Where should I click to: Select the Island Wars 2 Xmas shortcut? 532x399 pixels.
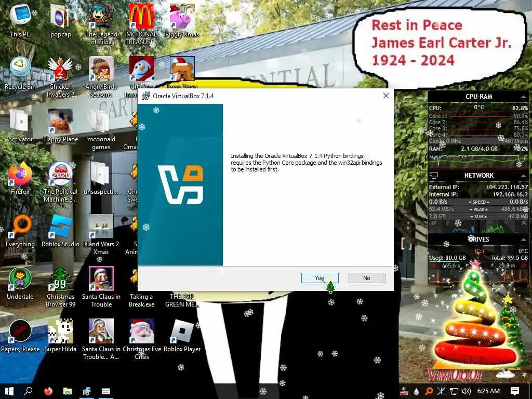pyautogui.click(x=101, y=235)
